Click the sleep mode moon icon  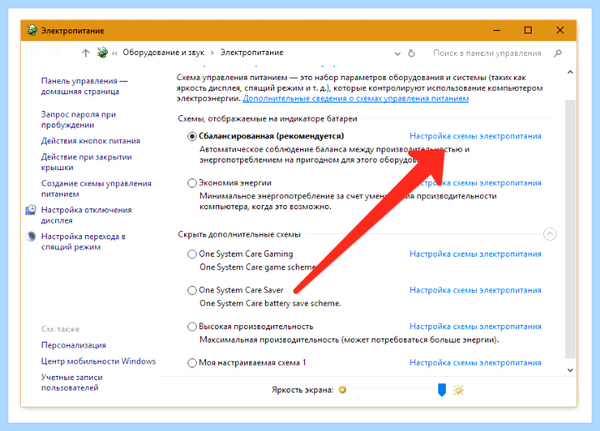(31, 236)
